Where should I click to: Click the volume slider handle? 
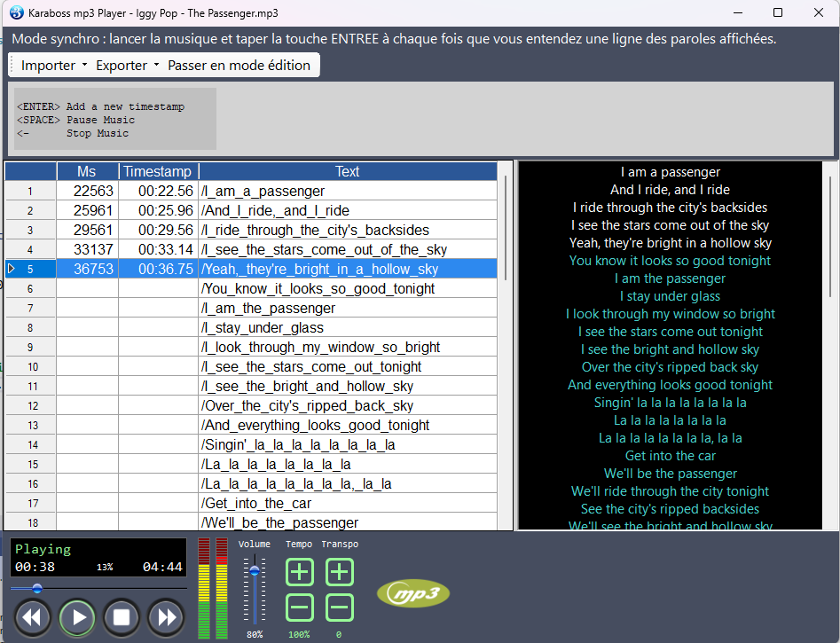(x=255, y=570)
